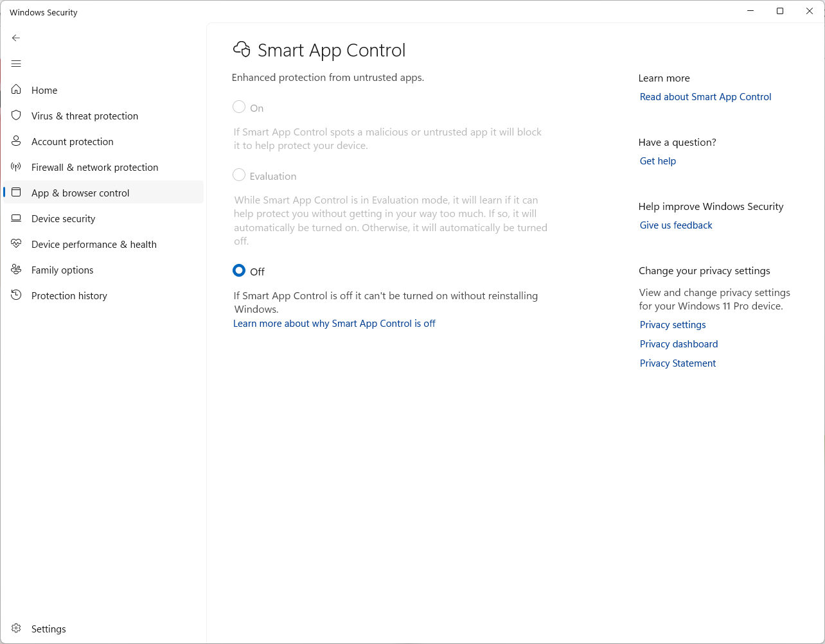
Task: Open Device security page
Action: [64, 218]
